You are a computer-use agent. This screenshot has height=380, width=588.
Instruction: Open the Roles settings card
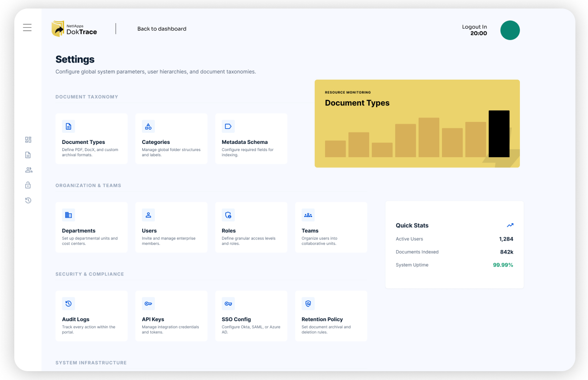pos(251,227)
